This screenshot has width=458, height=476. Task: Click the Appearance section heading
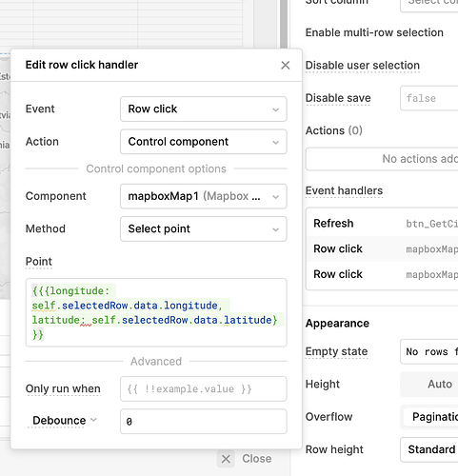337,324
